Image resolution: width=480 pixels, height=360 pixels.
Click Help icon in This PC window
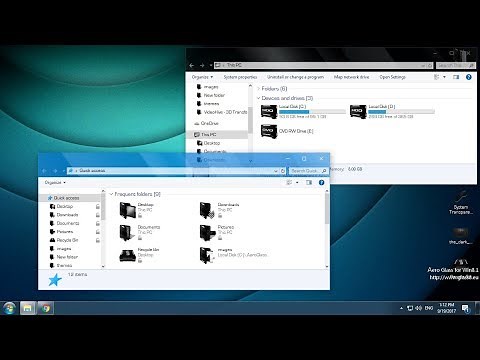coord(469,77)
